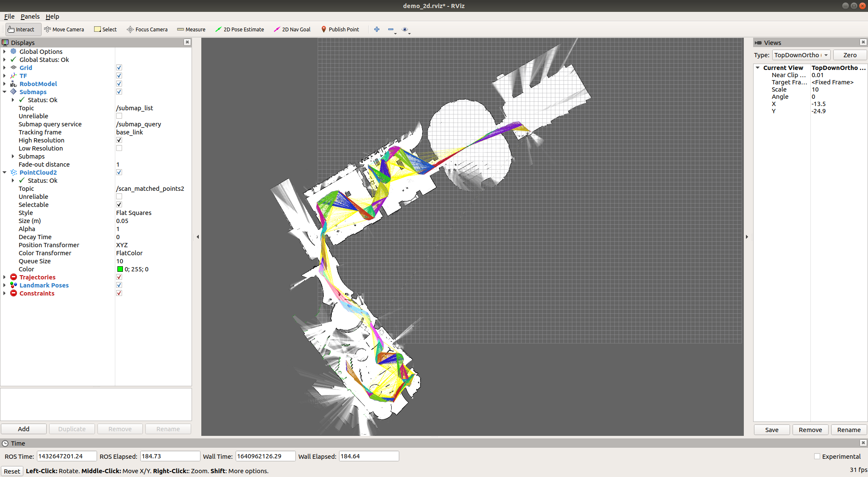Activate Focus Camera
868x477 pixels.
pos(147,29)
